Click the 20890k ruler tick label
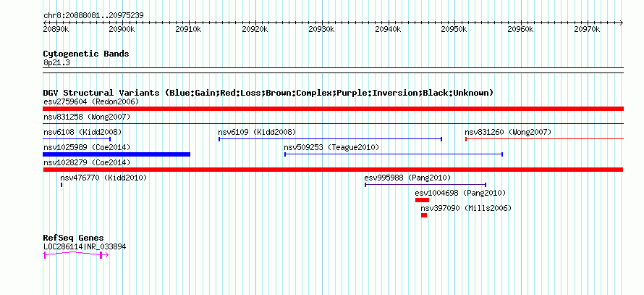The width and height of the screenshot is (644, 295). click(x=56, y=30)
